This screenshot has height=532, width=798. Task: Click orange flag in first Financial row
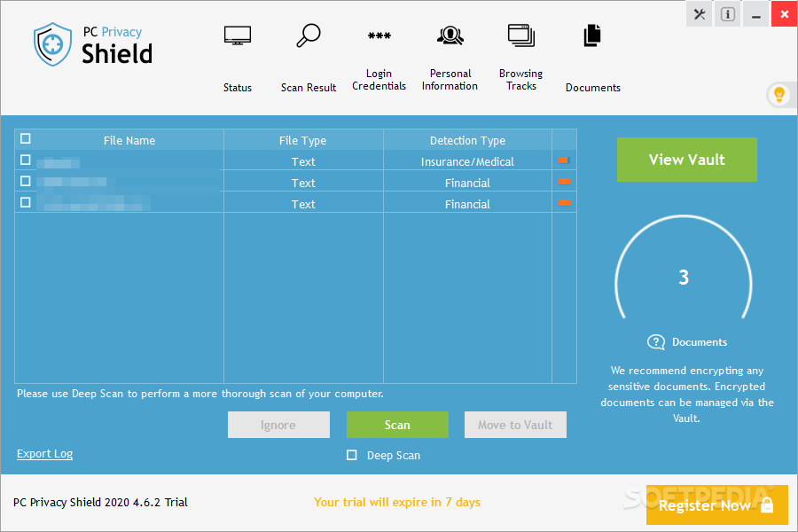563,182
